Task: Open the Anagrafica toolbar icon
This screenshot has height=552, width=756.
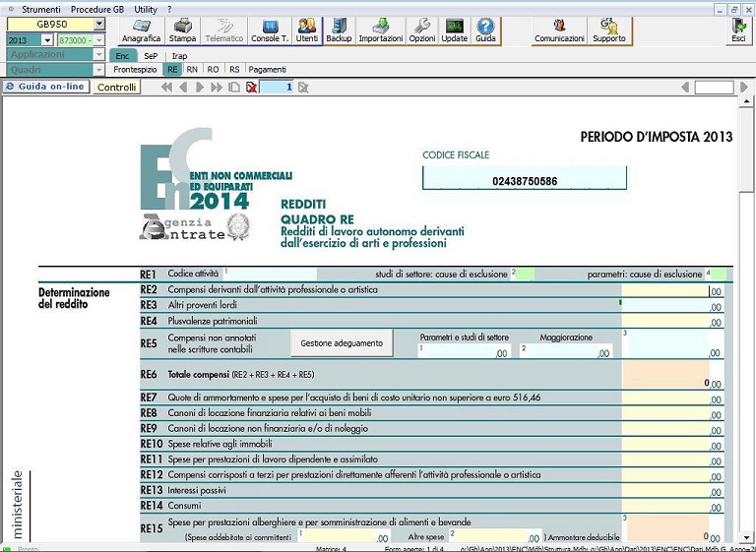Action: coord(142,31)
